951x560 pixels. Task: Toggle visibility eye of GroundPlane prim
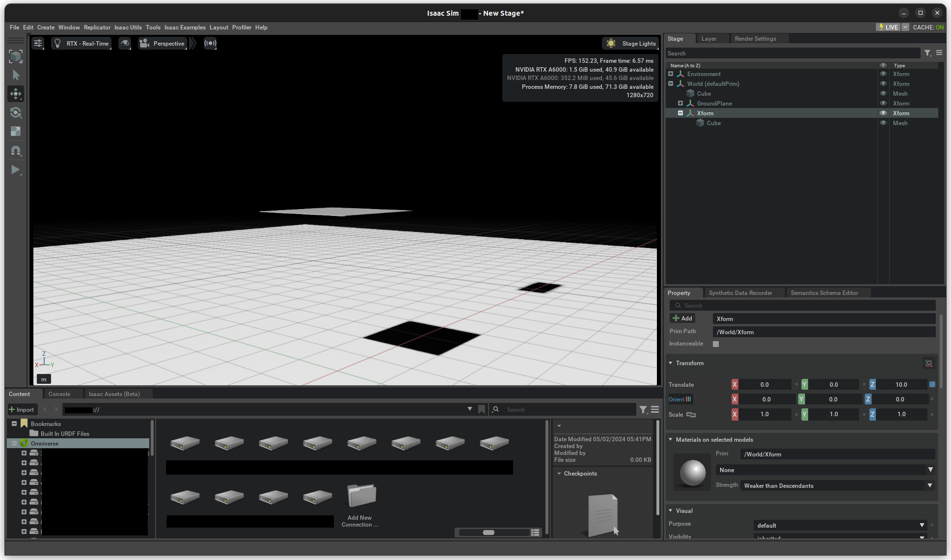coord(883,104)
